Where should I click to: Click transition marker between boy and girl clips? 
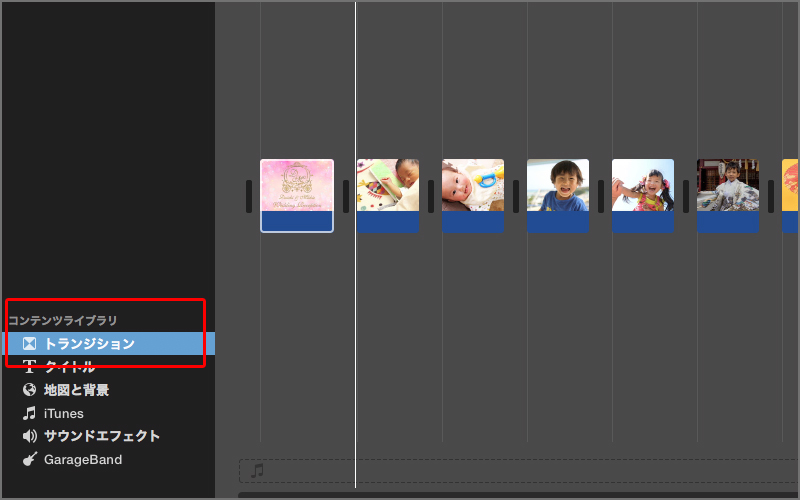tap(601, 196)
